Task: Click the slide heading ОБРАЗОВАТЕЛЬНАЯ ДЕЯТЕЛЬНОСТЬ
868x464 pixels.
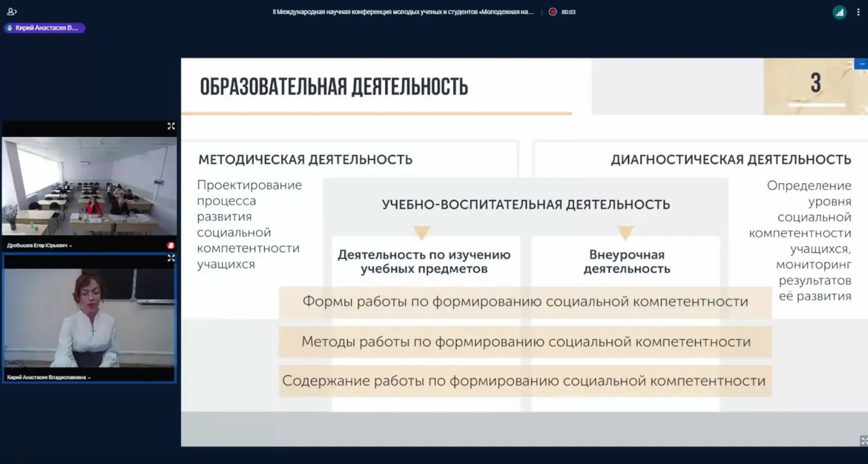Action: pos(334,86)
